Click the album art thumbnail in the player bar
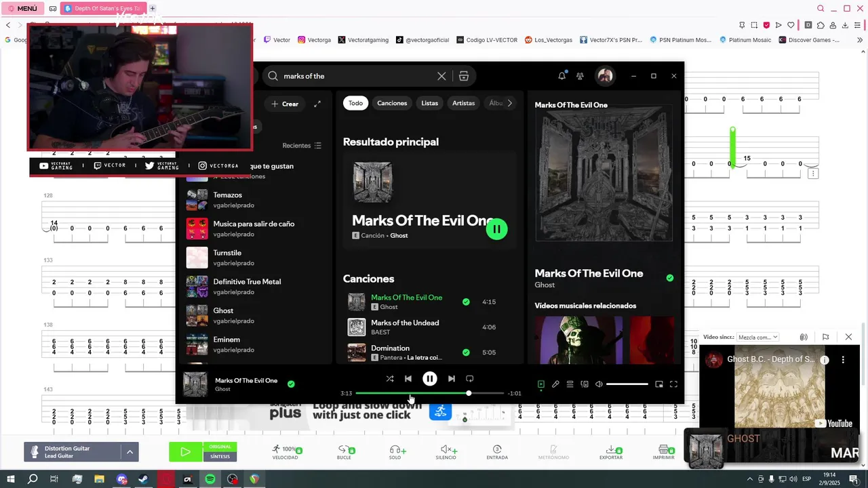The image size is (868, 488). [195, 384]
